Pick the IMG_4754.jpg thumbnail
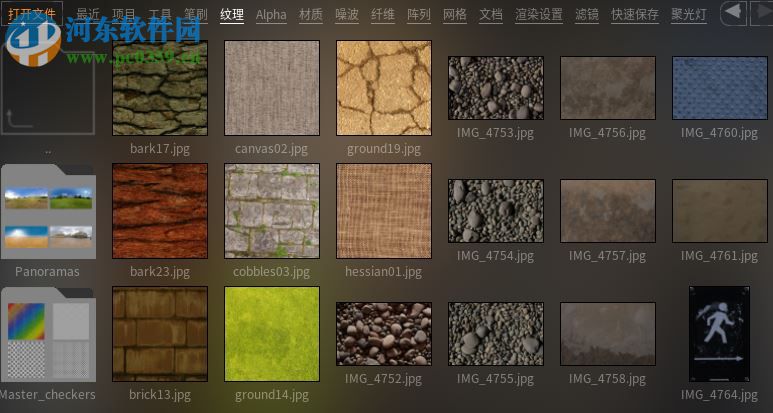The image size is (773, 413). (x=495, y=211)
